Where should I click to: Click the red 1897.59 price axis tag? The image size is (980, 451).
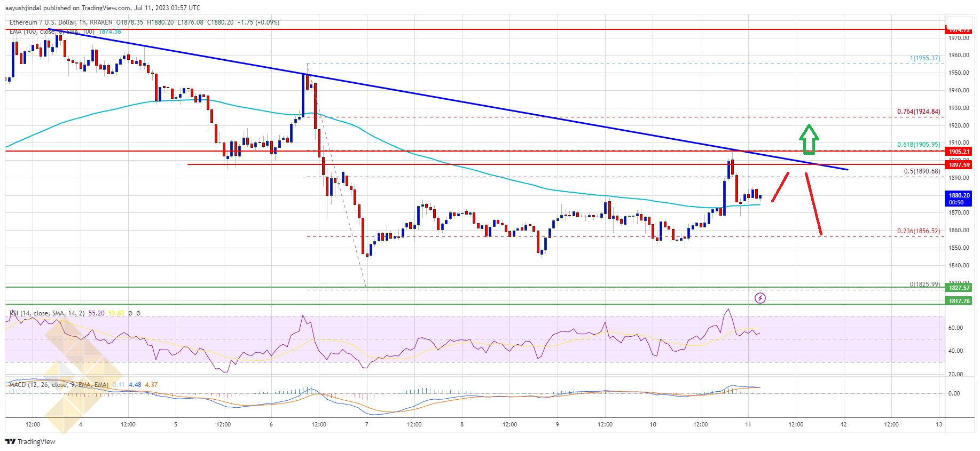coord(959,165)
